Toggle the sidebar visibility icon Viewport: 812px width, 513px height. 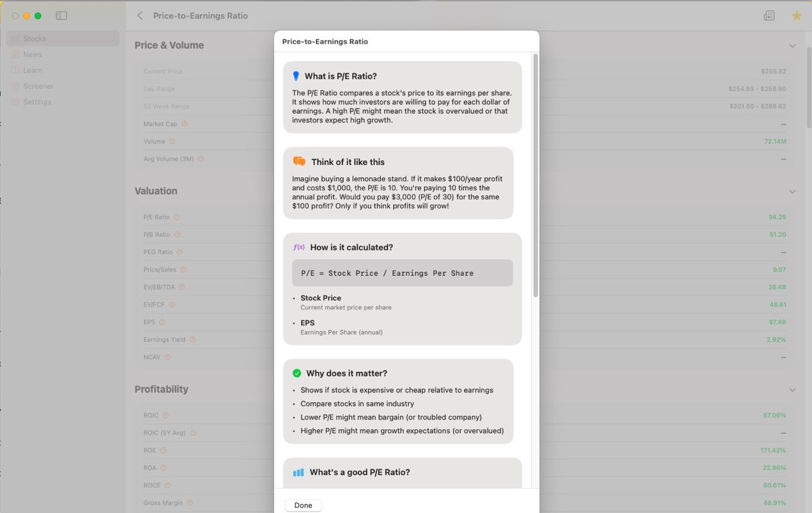pyautogui.click(x=61, y=15)
